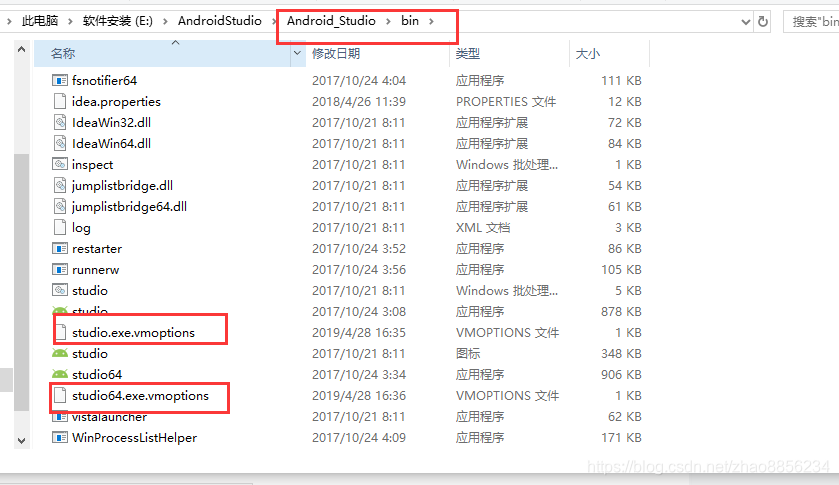The width and height of the screenshot is (839, 485).
Task: Go to 软件安装 (E:) in breadcrumb
Action: tap(118, 21)
